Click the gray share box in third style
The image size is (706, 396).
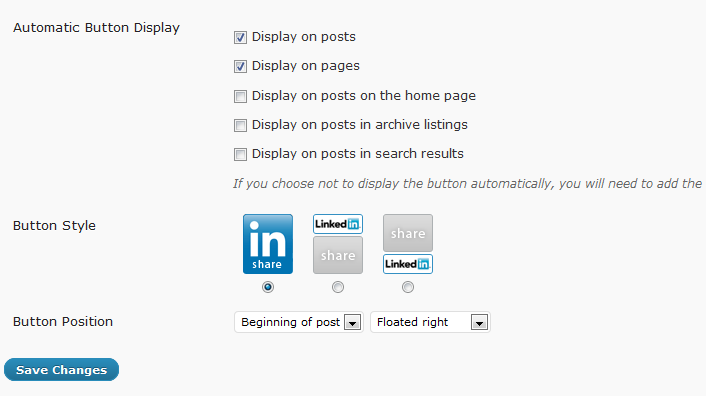pos(408,233)
